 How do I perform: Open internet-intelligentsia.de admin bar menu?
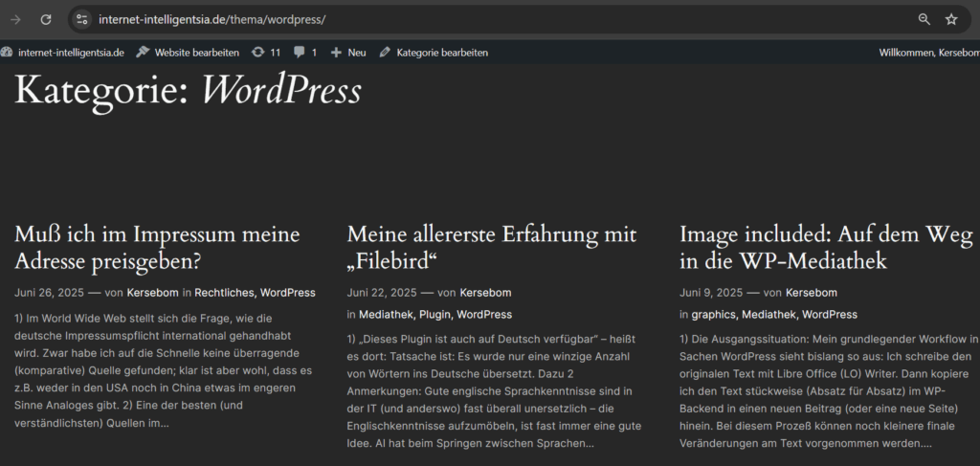tap(71, 53)
